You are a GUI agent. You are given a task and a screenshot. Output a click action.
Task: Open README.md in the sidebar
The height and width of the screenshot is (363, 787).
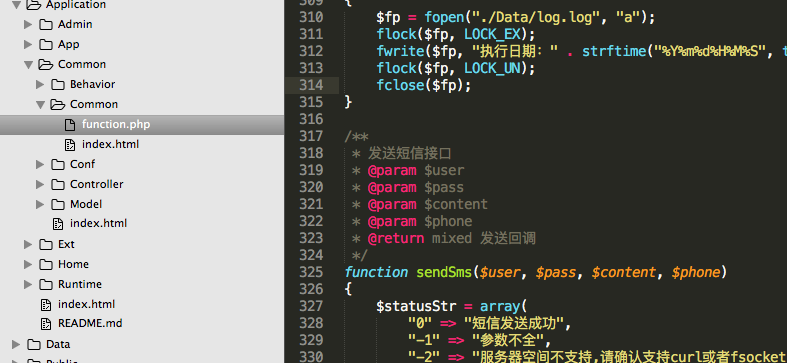(90, 323)
